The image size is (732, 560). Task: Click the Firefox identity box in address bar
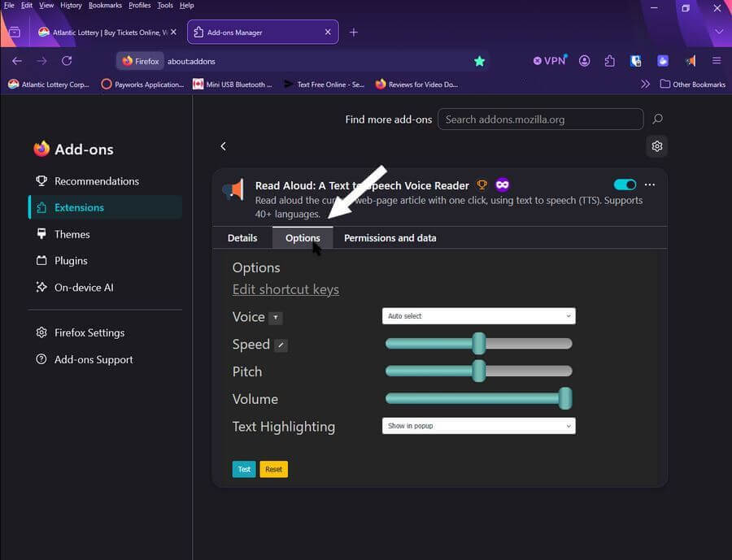pyautogui.click(x=140, y=61)
